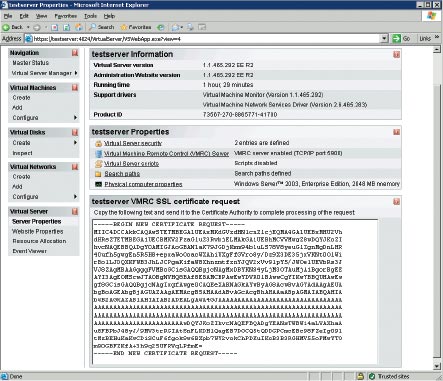Open Website Properties in the Virtual Server panel
Viewport: 443px width, 381px height.
pos(38,231)
